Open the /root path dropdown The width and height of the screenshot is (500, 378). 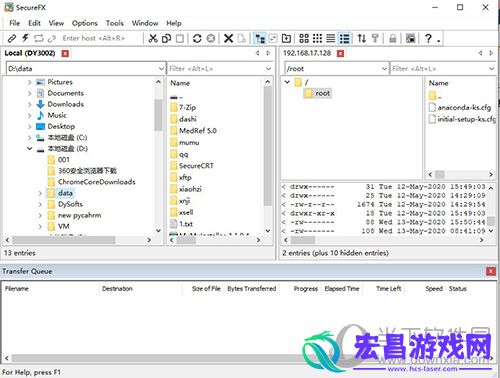[x=384, y=69]
